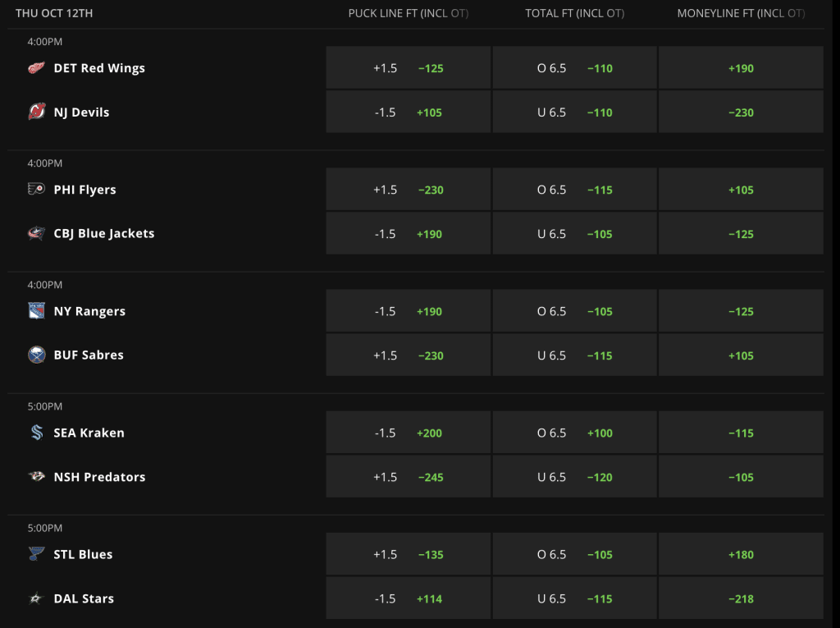Click the 5:00PM time above Kraken
840x628 pixels.
pos(45,406)
